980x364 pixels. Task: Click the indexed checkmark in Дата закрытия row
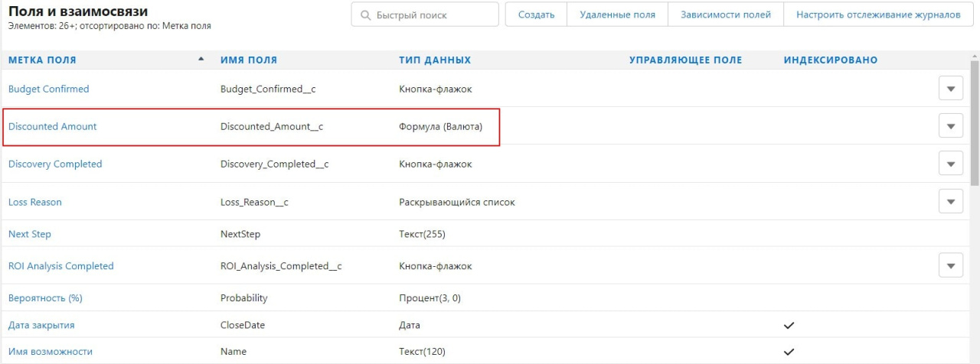(789, 325)
